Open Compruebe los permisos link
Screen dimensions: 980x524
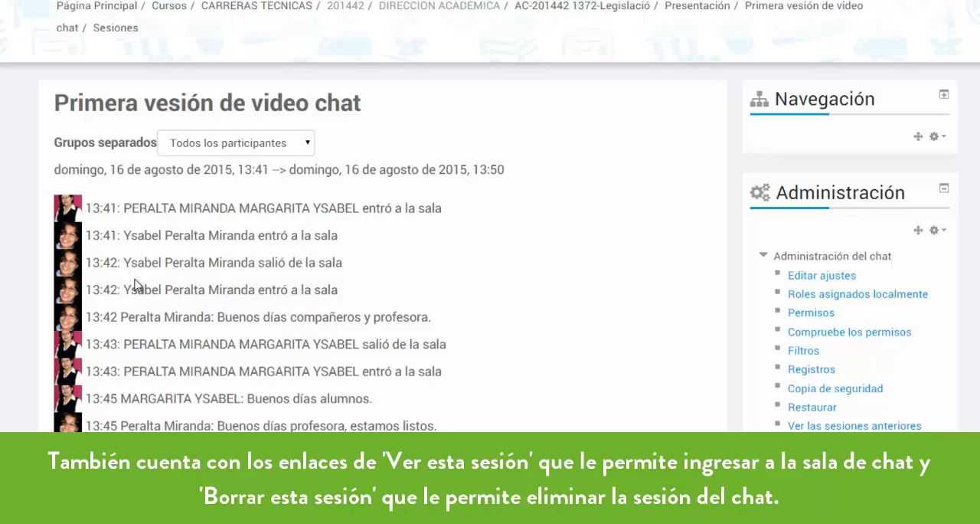point(849,332)
